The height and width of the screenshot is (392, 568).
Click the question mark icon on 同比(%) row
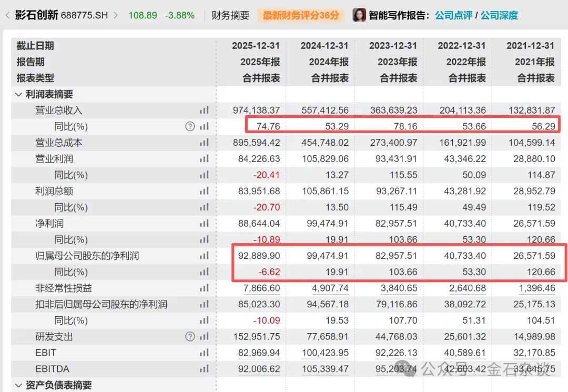pyautogui.click(x=190, y=126)
